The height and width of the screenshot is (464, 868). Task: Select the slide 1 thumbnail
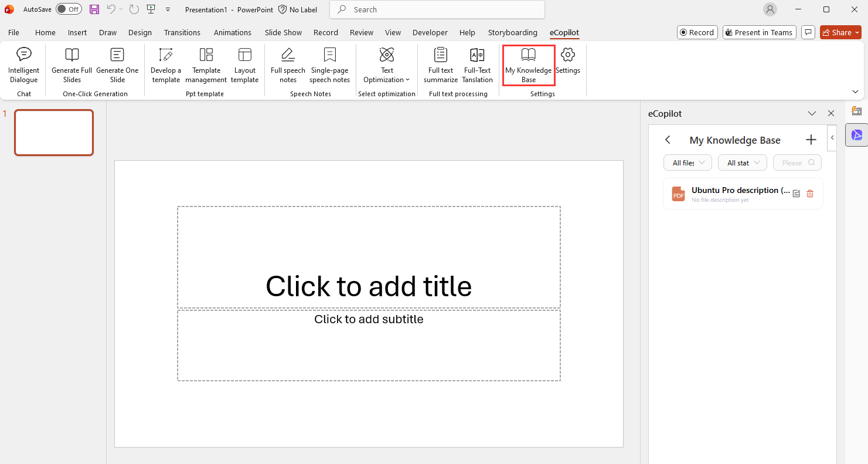coord(54,133)
